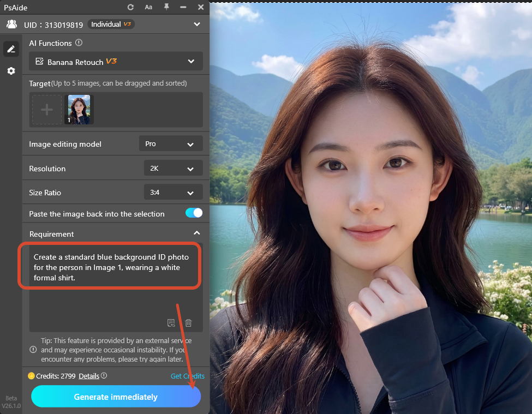Disable 'Paste the image back into the selection'
The width and height of the screenshot is (532, 414).
(194, 214)
